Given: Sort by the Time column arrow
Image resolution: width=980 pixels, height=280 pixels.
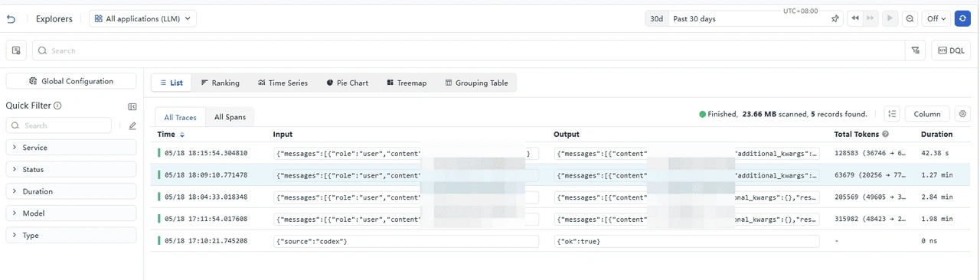Looking at the screenshot, I should (182, 135).
